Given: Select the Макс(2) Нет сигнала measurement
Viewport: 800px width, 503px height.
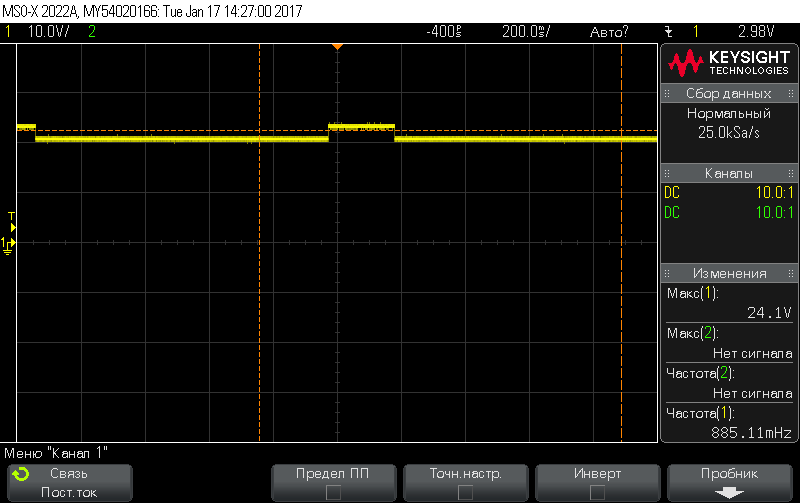Looking at the screenshot, I should [729, 343].
